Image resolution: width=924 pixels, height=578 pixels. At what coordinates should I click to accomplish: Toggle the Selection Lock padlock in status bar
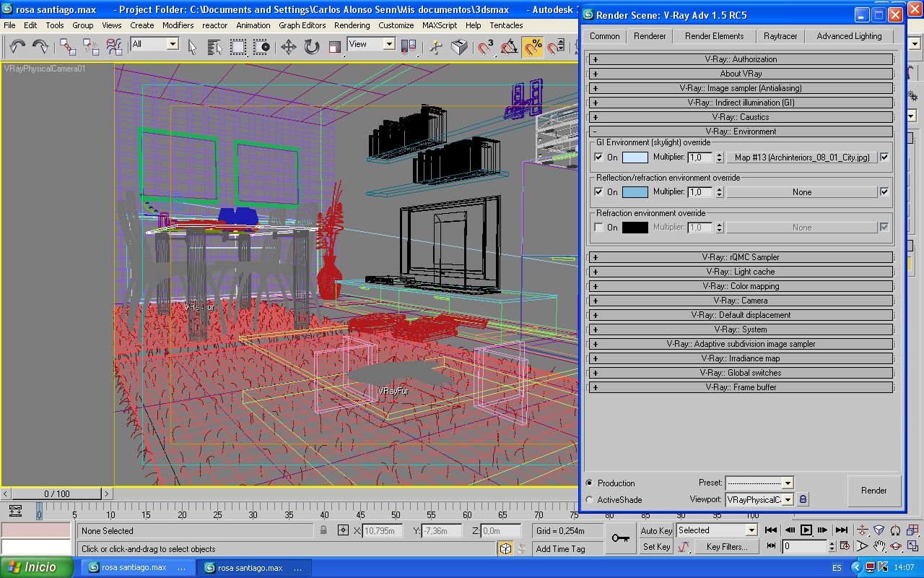tap(324, 530)
